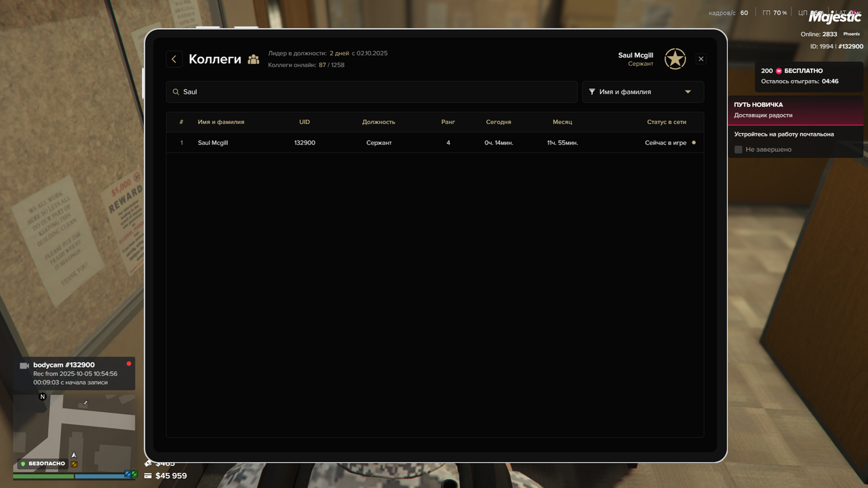Select the Saul Mcgill row name
Screen dimensions: 868x488
(x=213, y=143)
